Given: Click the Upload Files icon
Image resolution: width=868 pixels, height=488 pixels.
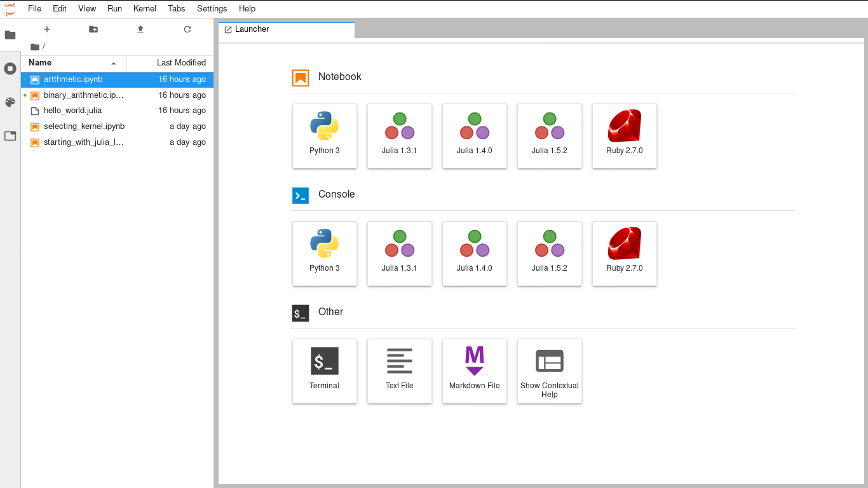Looking at the screenshot, I should (x=140, y=29).
